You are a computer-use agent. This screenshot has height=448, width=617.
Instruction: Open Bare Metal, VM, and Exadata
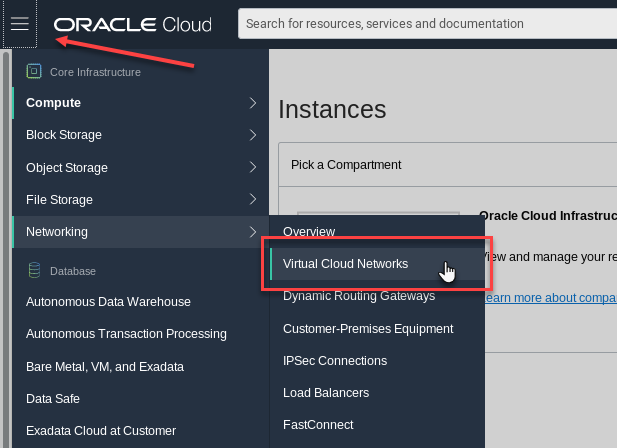[x=105, y=367]
